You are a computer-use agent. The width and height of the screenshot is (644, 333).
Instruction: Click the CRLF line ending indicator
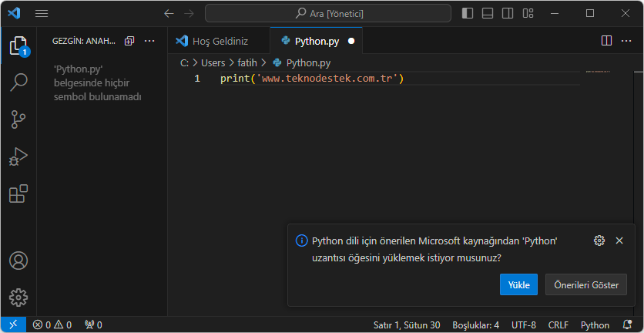558,325
